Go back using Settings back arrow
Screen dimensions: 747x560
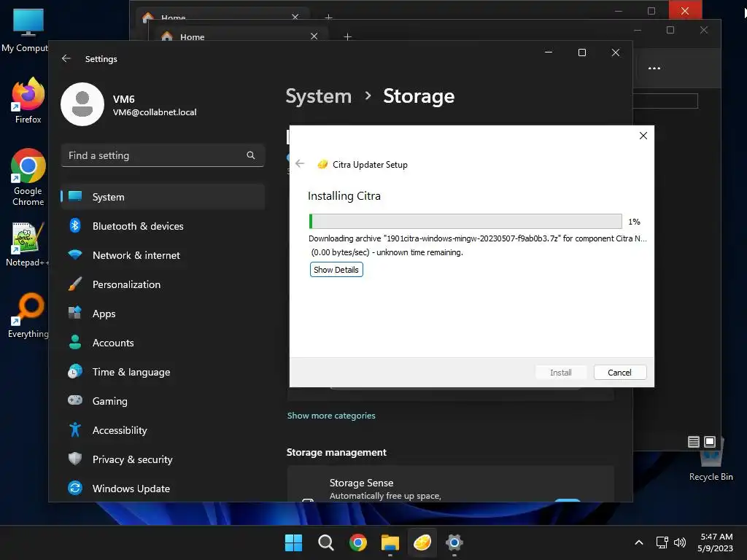point(66,58)
